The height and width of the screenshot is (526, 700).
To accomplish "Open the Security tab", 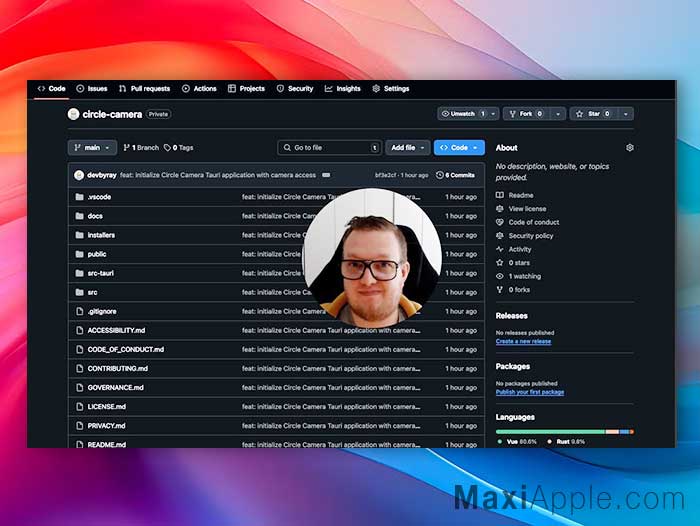I will coord(295,88).
